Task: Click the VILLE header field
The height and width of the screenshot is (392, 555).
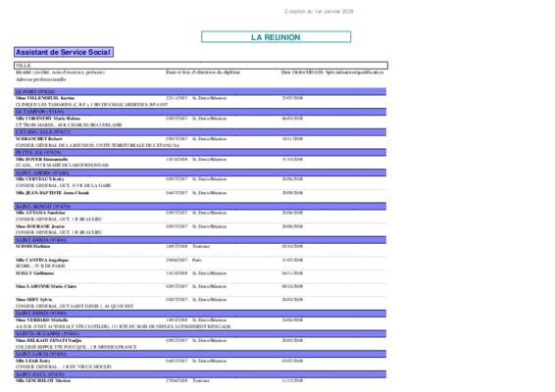Action: [x=201, y=66]
